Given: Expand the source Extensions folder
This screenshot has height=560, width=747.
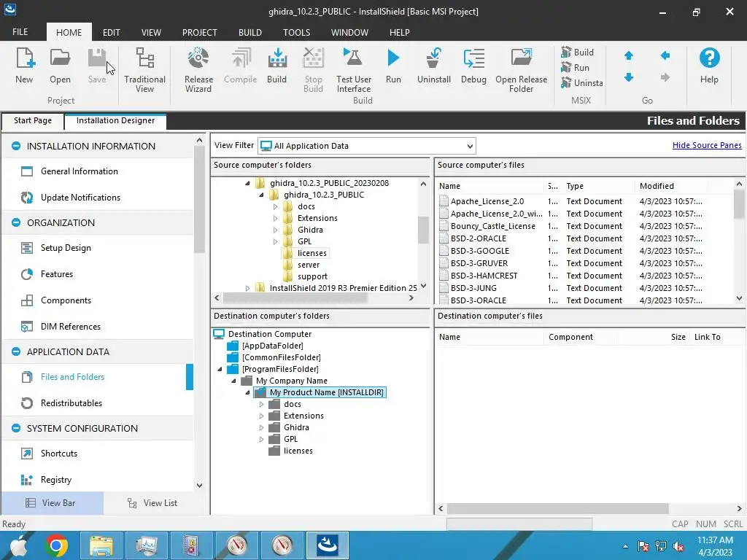Looking at the screenshot, I should 275,218.
